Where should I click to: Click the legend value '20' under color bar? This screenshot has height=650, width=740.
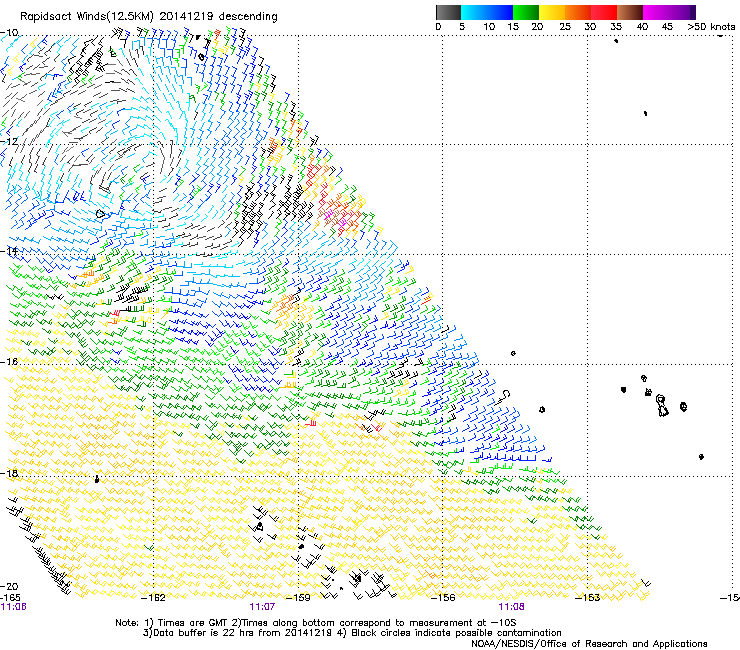click(537, 27)
